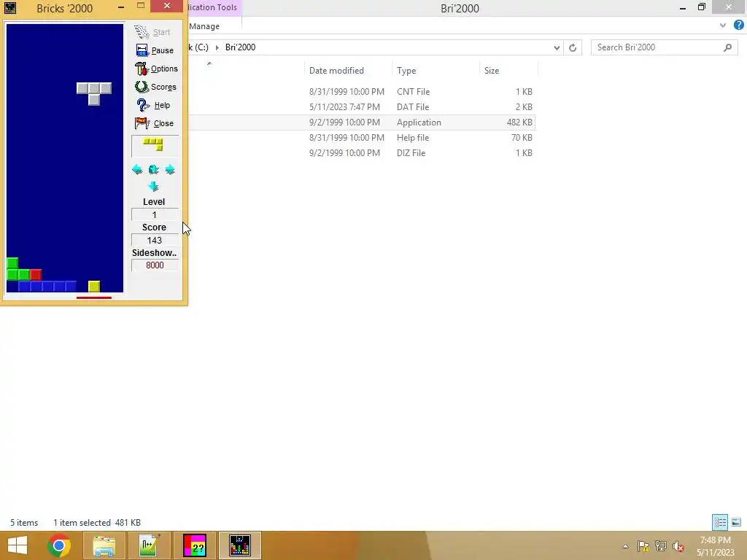Sort by the Size column header
Image resolution: width=747 pixels, height=560 pixels.
click(492, 71)
